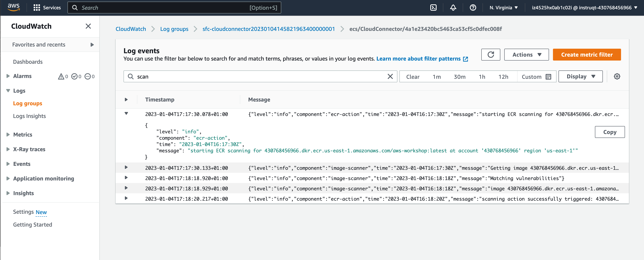Open sfc-cloudconnector log group breadcrumb
Image resolution: width=644 pixels, height=260 pixels.
(x=269, y=29)
